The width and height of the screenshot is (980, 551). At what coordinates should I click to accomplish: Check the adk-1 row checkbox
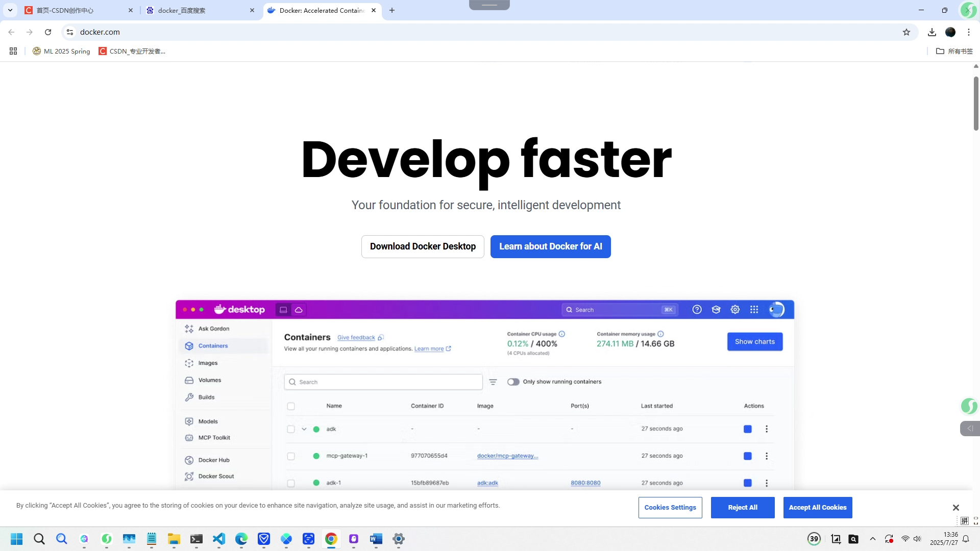pos(291,483)
